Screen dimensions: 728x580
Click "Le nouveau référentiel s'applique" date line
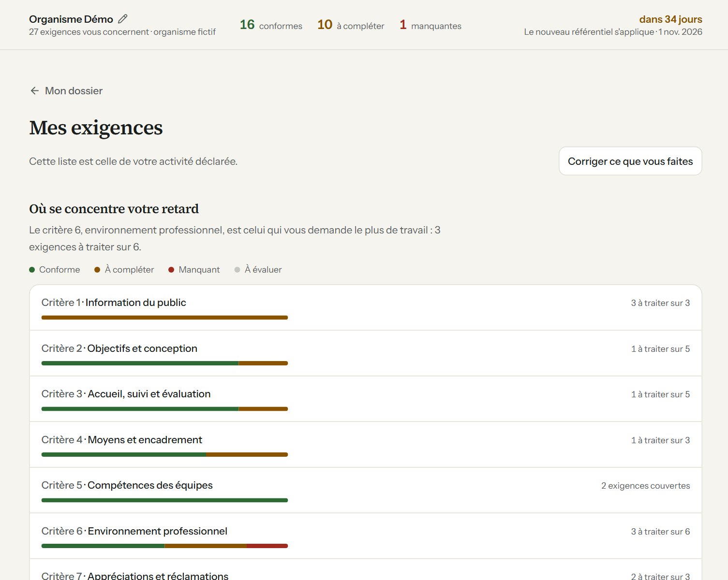click(613, 32)
